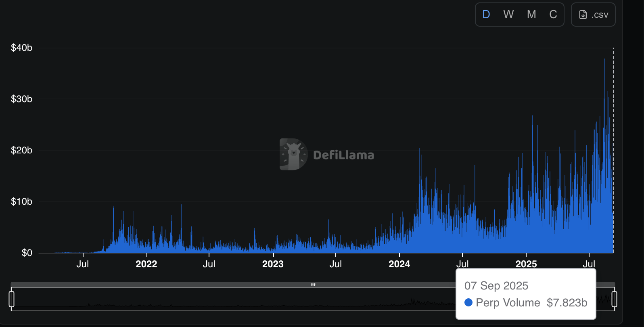Viewport: 644px width, 327px height.
Task: Click the 2023 x-axis label
Action: click(x=273, y=264)
